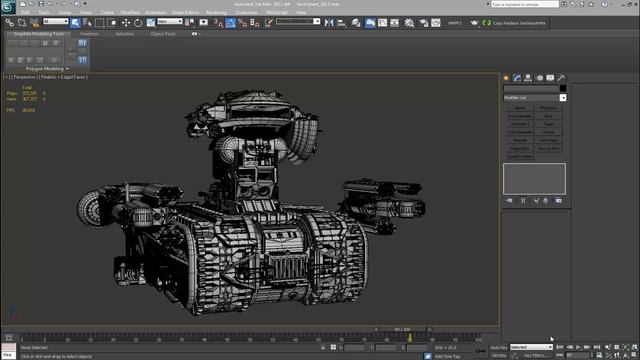Click the 3ds Max application logo button
This screenshot has width=640, height=360.
pos(8,7)
